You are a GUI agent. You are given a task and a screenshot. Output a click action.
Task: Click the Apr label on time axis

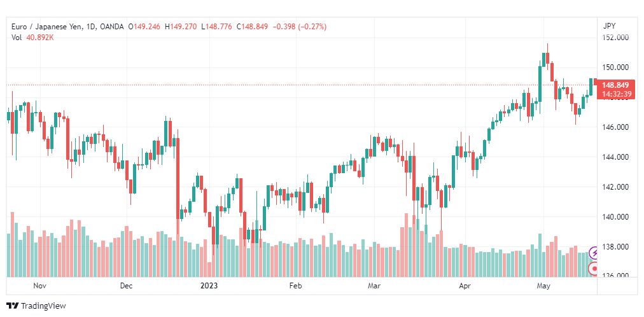(x=465, y=285)
